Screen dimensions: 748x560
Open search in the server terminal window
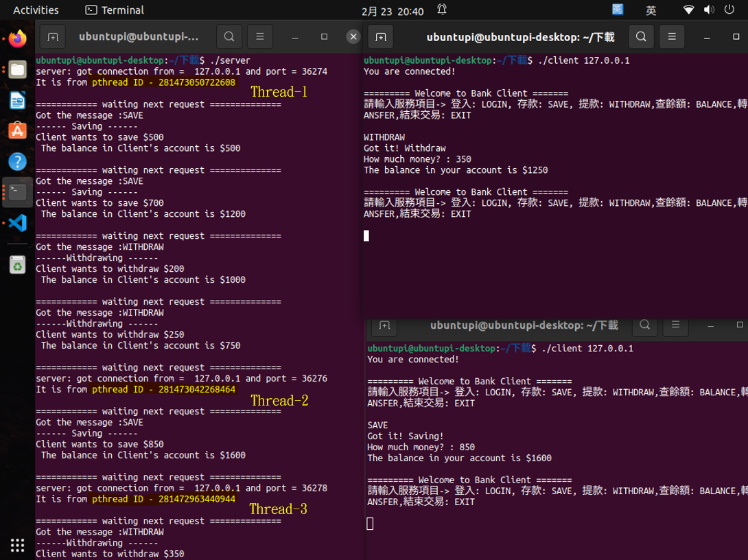point(229,36)
